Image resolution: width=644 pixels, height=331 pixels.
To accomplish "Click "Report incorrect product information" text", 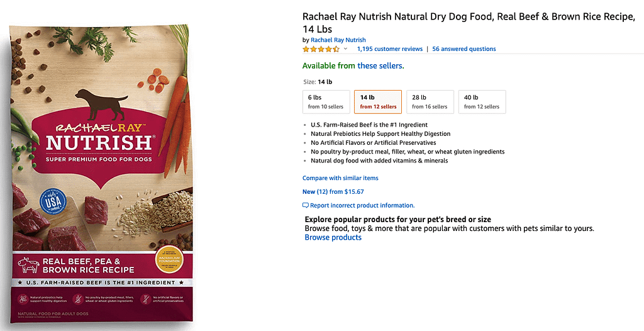I will point(362,206).
